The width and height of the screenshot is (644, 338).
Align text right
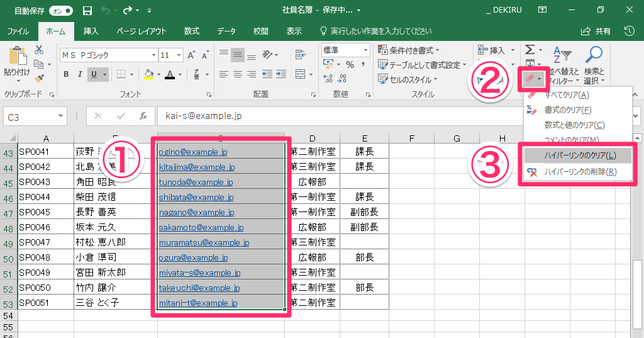click(252, 74)
